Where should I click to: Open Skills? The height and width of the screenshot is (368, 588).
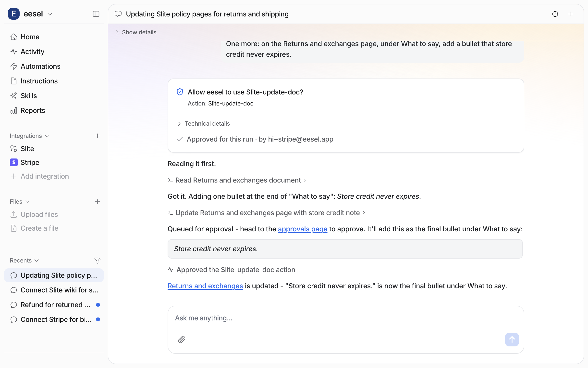pyautogui.click(x=54, y=96)
